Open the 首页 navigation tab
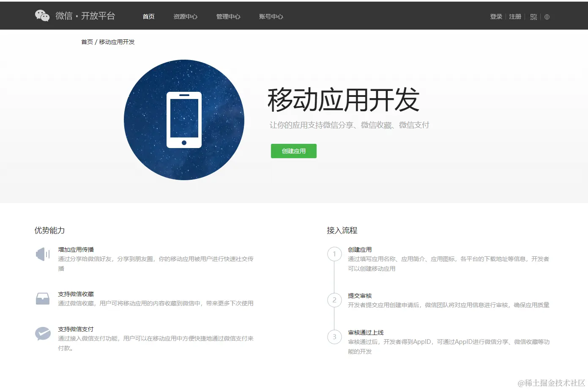This screenshot has height=390, width=588. 148,16
